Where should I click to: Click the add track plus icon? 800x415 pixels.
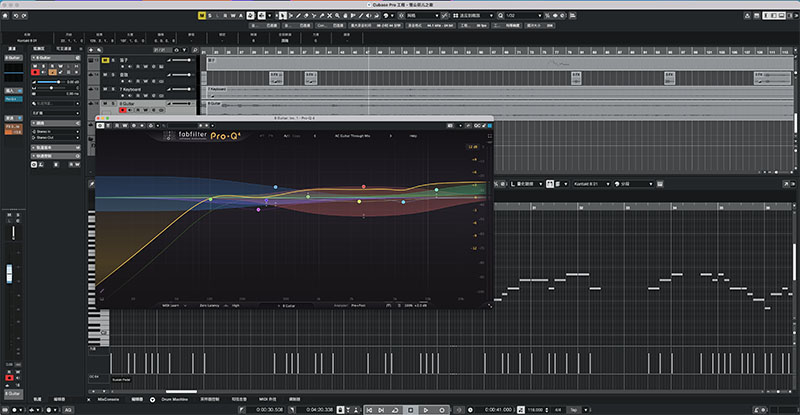pos(91,50)
